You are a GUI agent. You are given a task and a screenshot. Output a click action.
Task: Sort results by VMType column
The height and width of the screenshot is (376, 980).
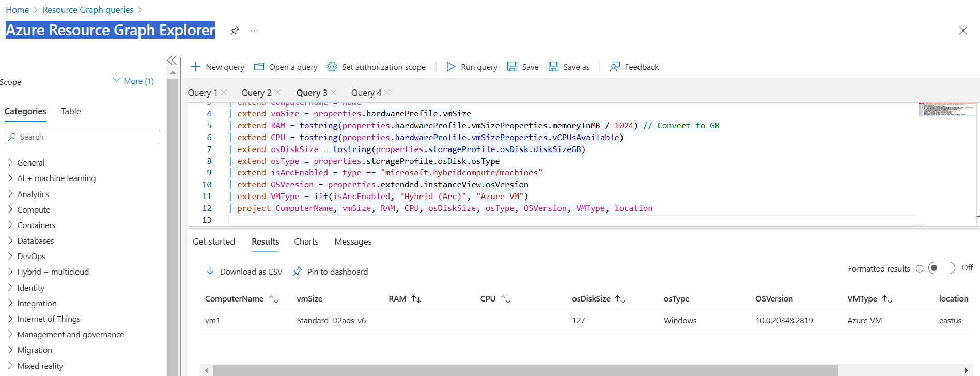887,299
